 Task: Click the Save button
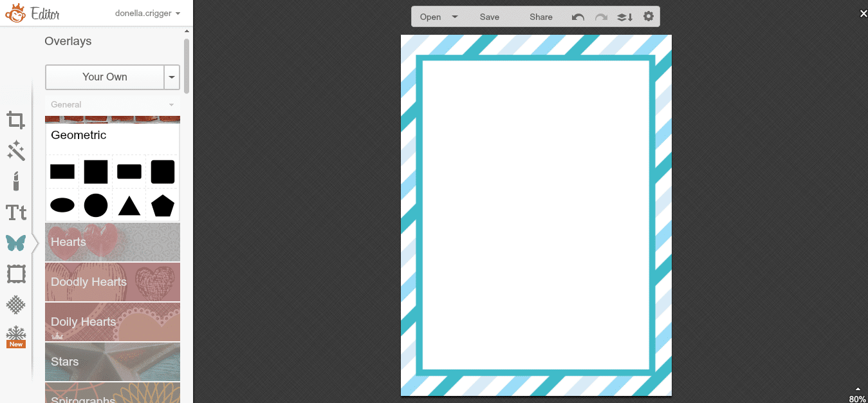(490, 17)
